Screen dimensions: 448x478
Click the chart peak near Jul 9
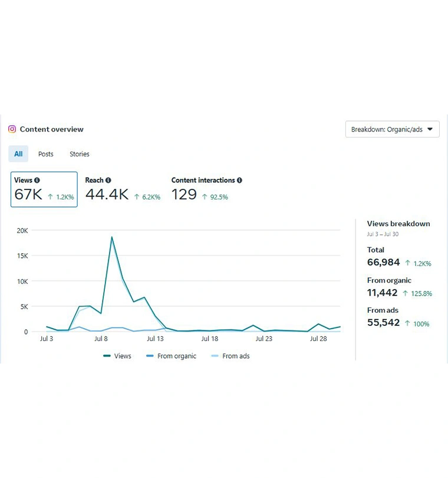(111, 237)
